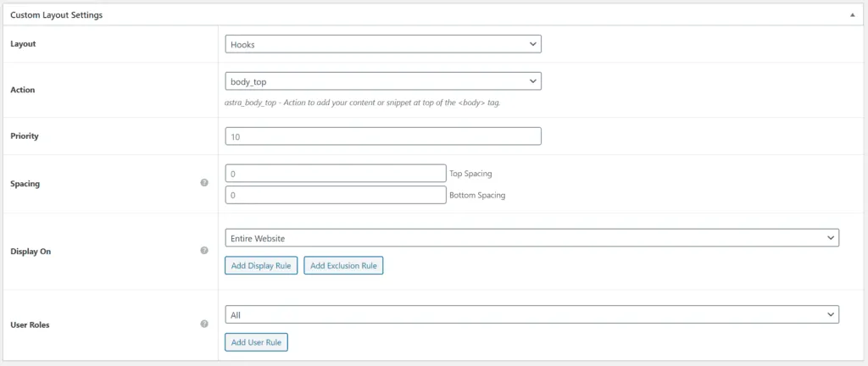The width and height of the screenshot is (868, 366).
Task: Open the User Roles dropdown showing All
Action: point(532,314)
